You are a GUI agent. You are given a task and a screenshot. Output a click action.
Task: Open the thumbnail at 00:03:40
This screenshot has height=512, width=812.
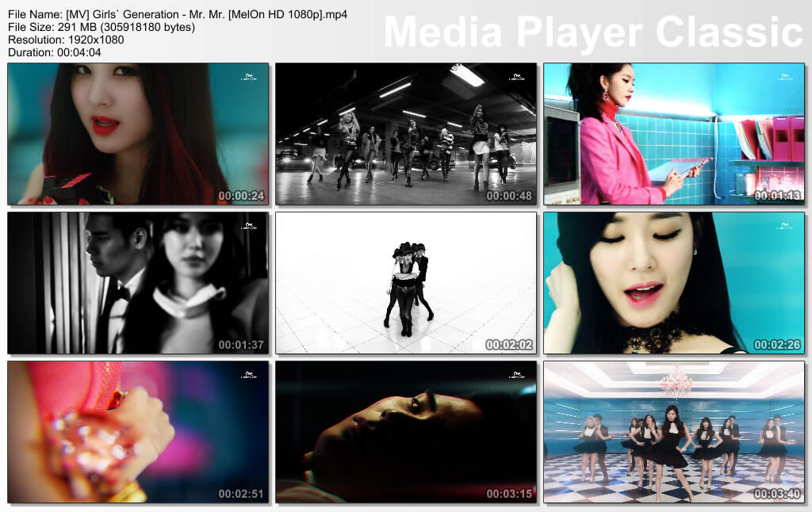coord(674,432)
